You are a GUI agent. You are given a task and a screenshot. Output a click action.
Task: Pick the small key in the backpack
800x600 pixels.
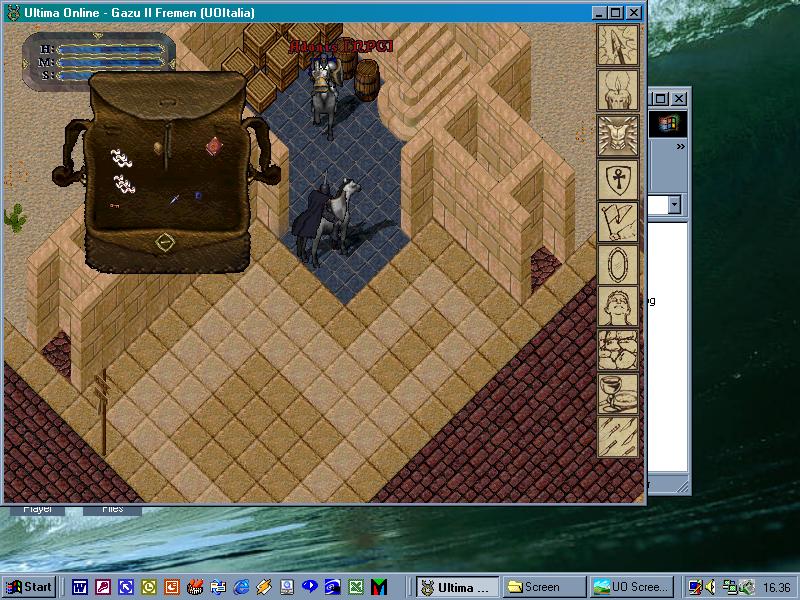(114, 206)
